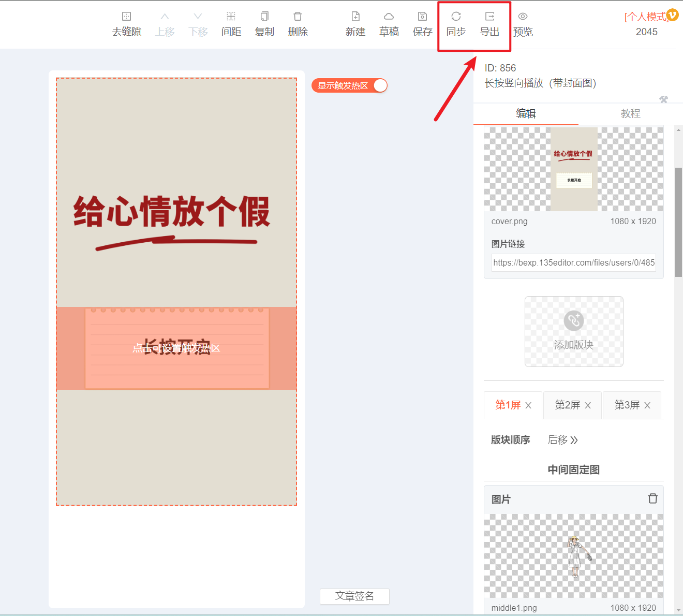
Task: Click the 导出 export icon
Action: (x=489, y=17)
